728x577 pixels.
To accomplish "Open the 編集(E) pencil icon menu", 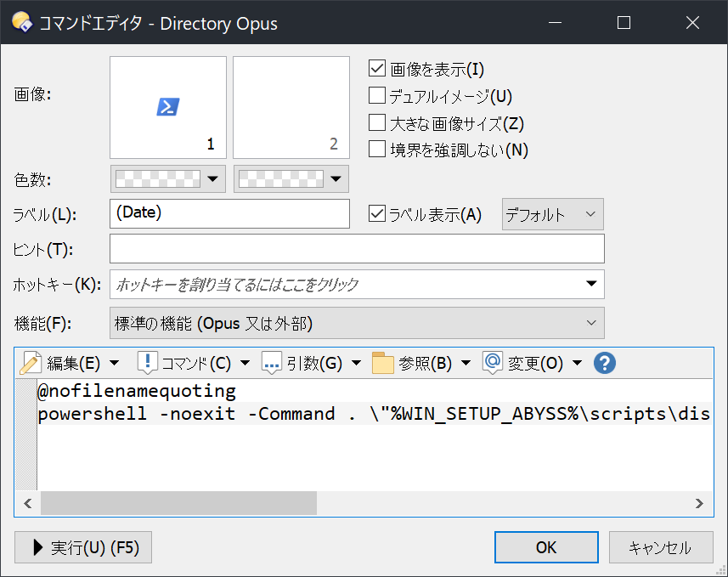I will [31, 364].
